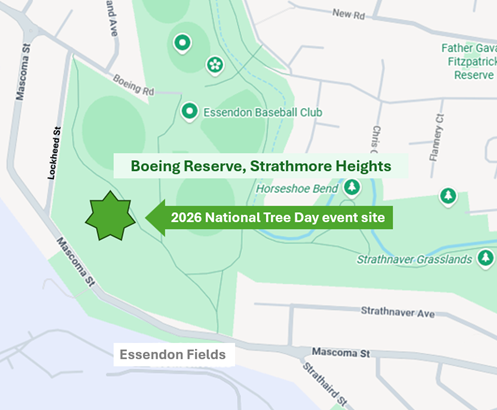Image resolution: width=497 pixels, height=410 pixels.
Task: Click the Strathaird St street label
Action: pos(325,384)
